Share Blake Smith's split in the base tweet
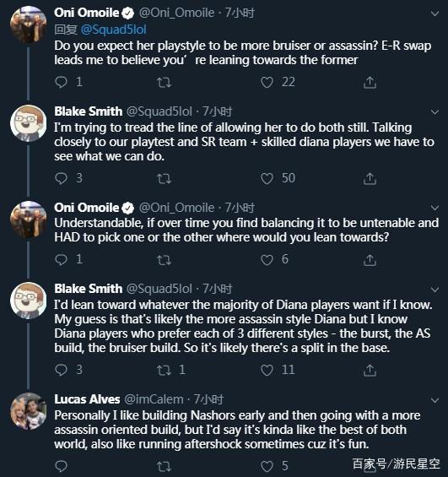The image size is (448, 477). coord(370,371)
